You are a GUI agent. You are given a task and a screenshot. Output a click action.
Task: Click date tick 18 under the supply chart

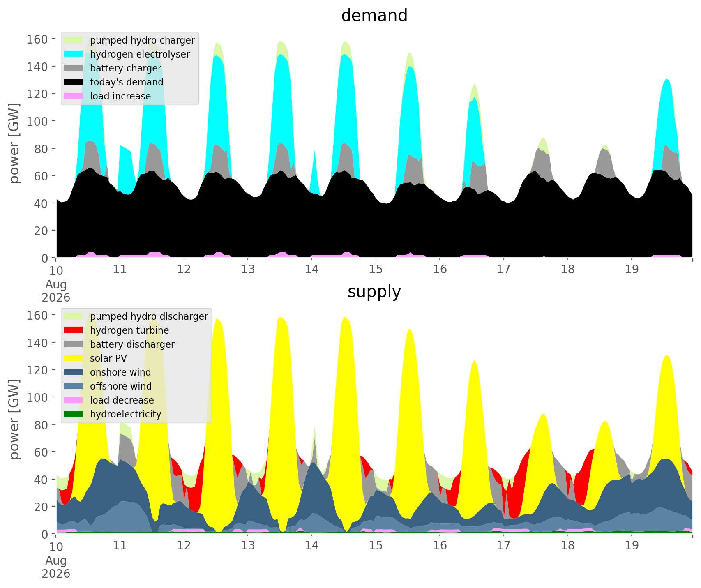coord(567,546)
